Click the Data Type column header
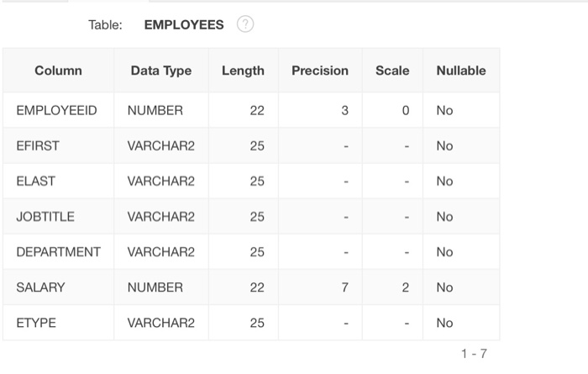 click(160, 71)
